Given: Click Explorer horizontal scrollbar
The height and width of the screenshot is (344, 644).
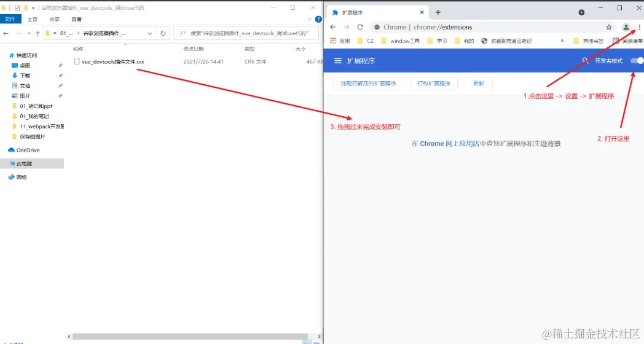Looking at the screenshot, I should 190,336.
